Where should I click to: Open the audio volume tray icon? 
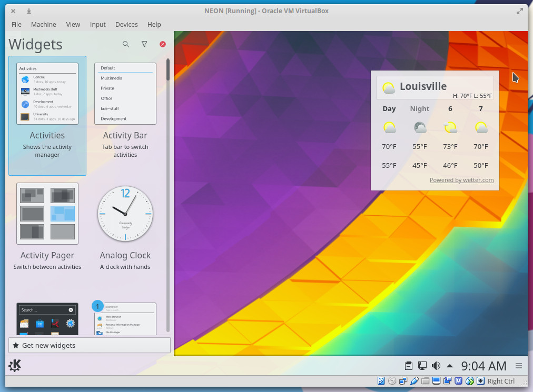coord(436,366)
